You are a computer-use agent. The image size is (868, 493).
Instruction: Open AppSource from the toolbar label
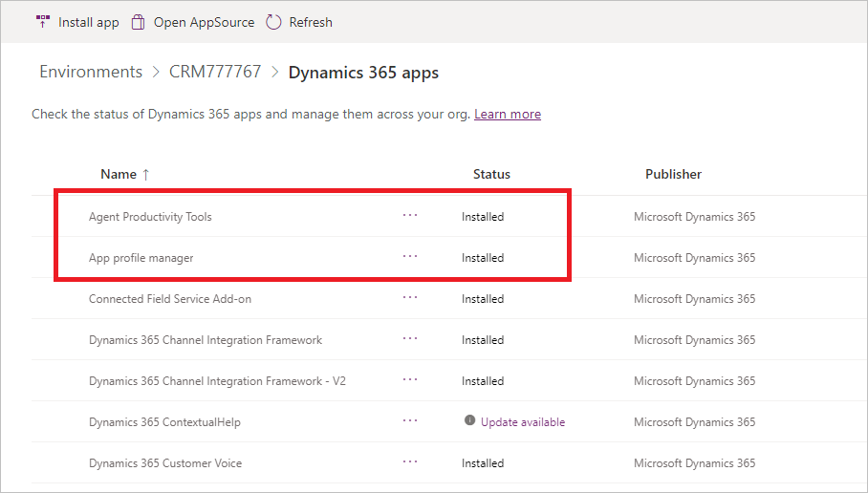[x=204, y=23]
